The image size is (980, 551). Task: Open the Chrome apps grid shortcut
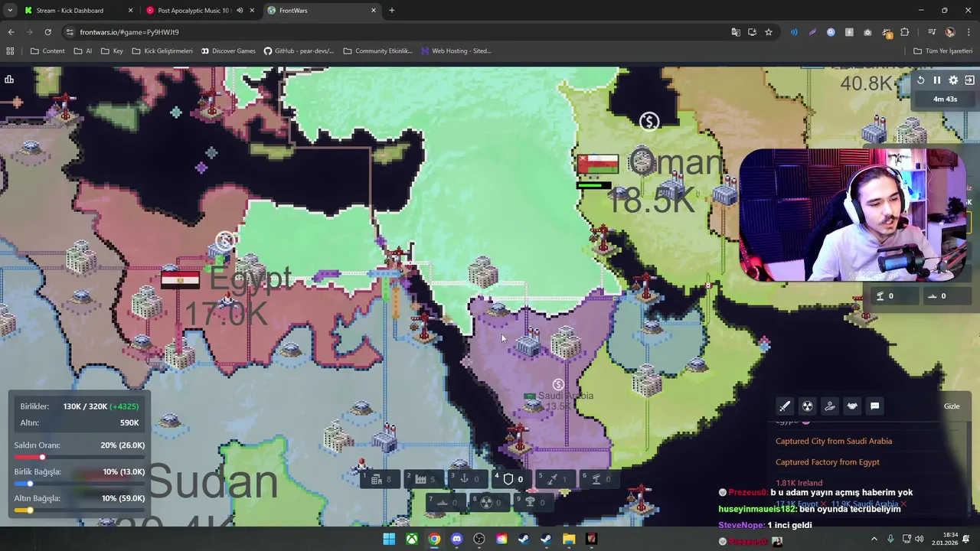(10, 51)
